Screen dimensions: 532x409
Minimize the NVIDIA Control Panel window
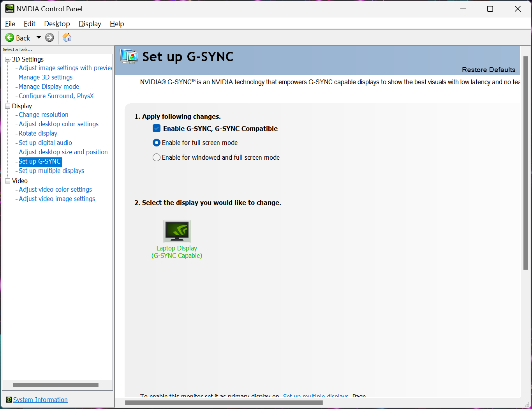point(463,9)
